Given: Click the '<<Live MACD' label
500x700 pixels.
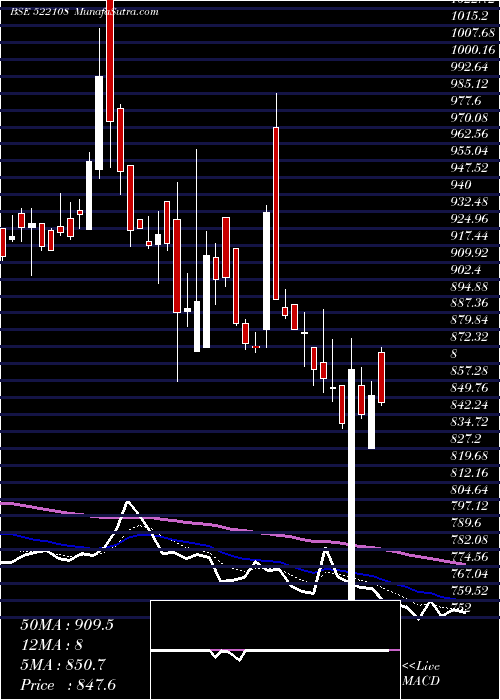Looking at the screenshot, I should [x=421, y=674].
